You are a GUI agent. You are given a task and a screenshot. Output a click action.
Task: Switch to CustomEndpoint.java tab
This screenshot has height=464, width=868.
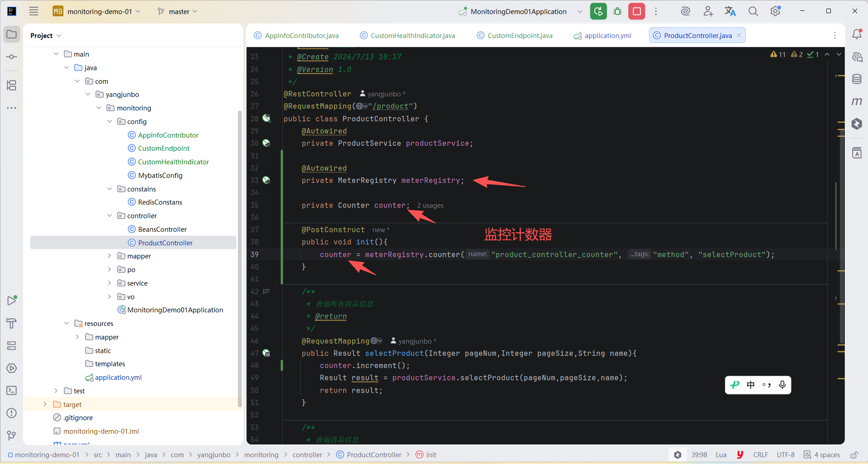coord(515,35)
